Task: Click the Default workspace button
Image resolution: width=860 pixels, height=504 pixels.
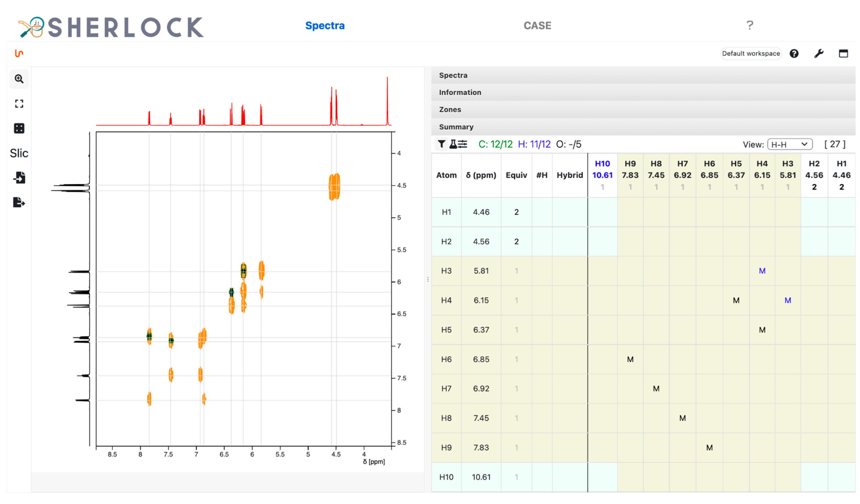Action: point(751,54)
